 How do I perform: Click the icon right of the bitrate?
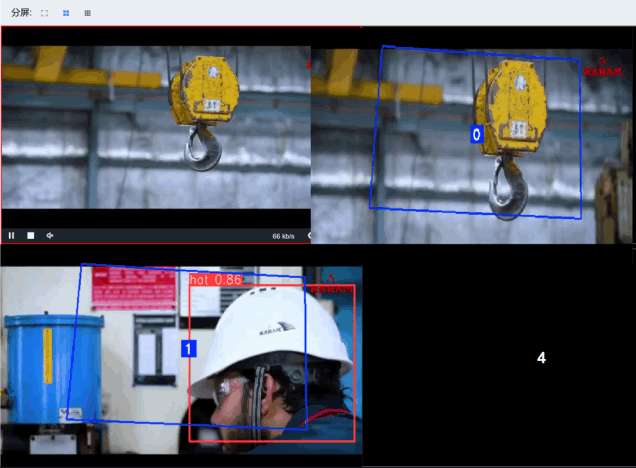(308, 236)
